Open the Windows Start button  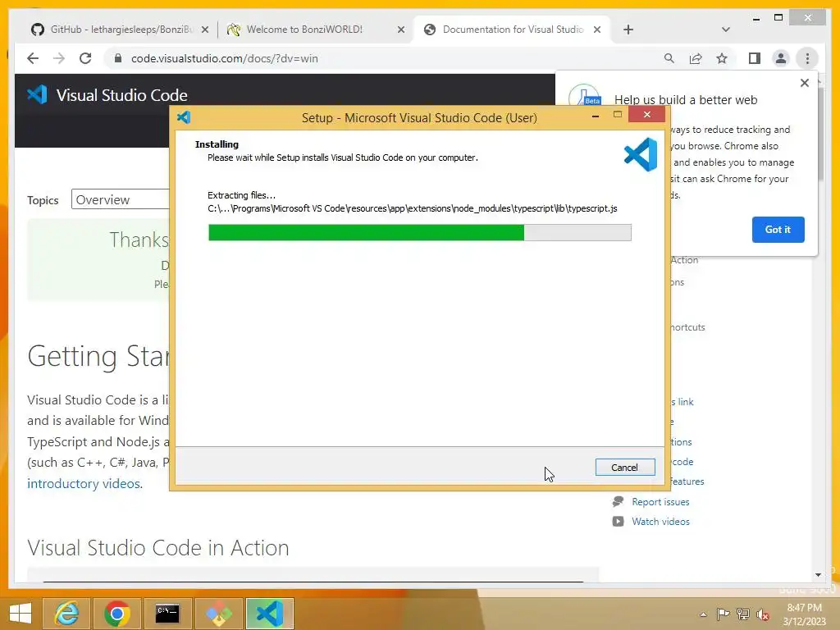click(x=21, y=614)
